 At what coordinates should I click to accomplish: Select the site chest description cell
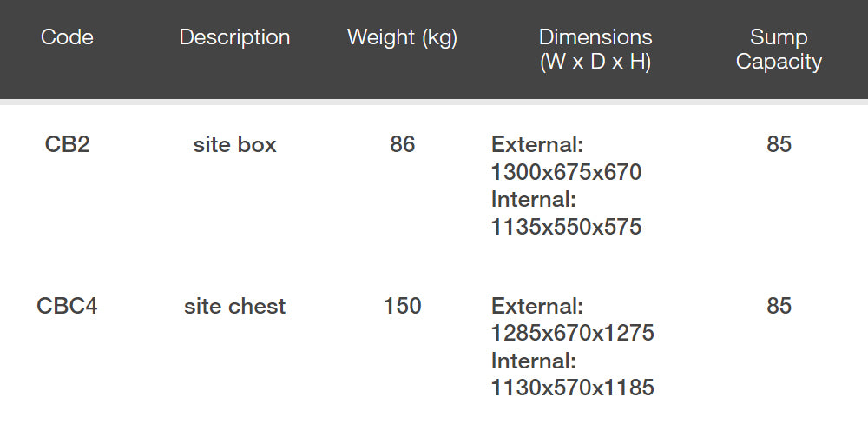click(x=234, y=306)
